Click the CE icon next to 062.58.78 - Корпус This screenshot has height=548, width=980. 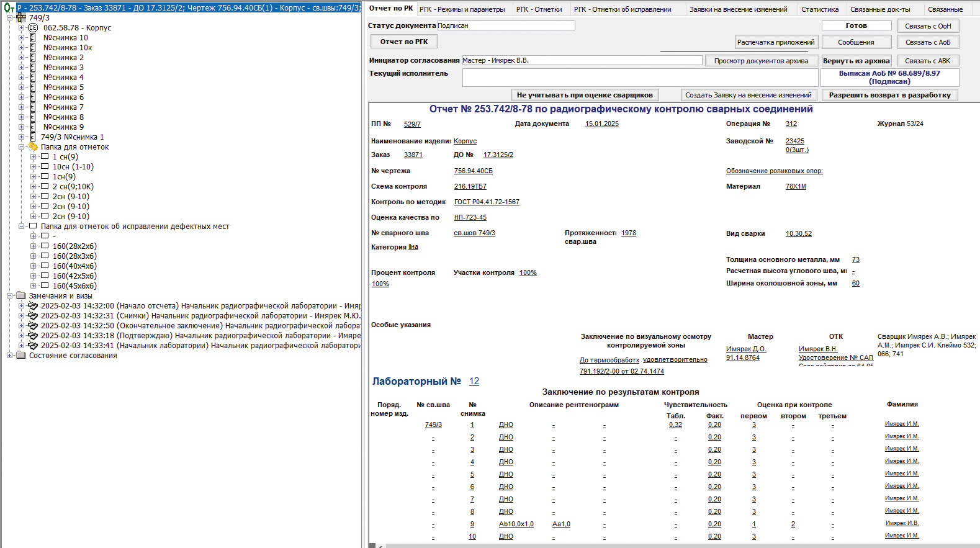(33, 28)
